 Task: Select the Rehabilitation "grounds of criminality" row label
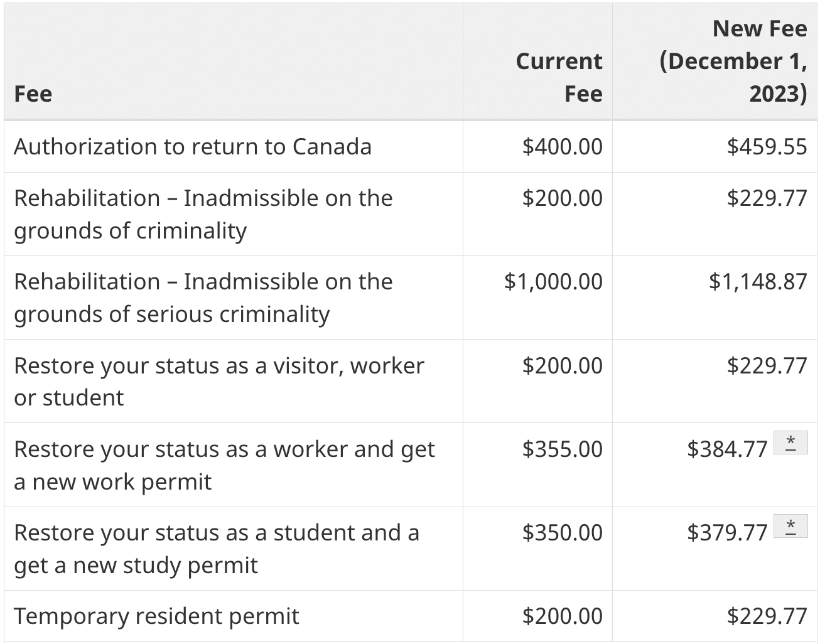pyautogui.click(x=203, y=214)
